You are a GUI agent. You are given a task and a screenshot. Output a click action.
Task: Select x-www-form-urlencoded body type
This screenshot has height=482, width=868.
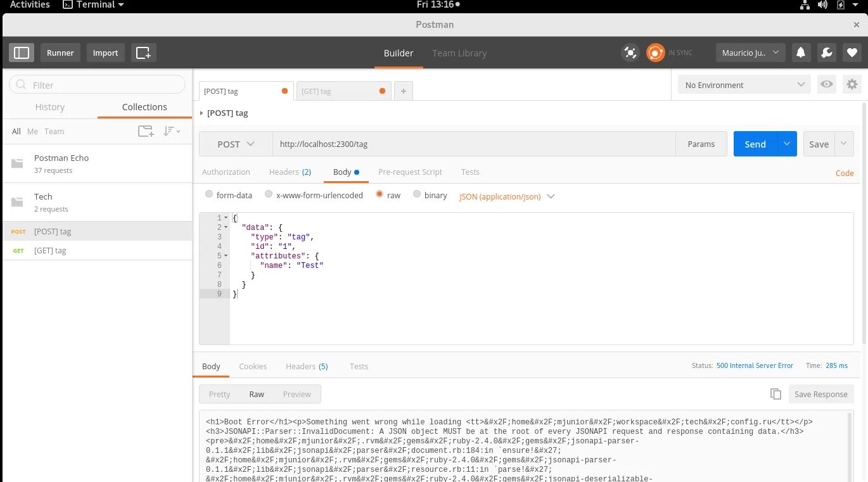tap(269, 194)
